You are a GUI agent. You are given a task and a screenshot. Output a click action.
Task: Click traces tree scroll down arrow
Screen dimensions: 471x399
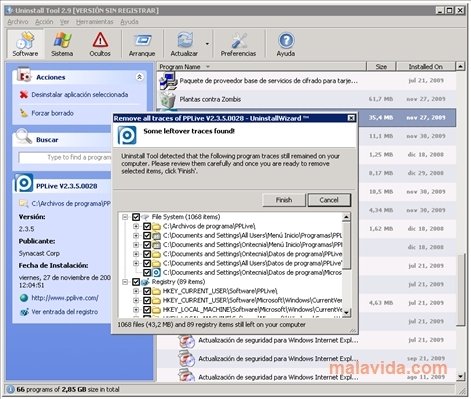pos(346,312)
